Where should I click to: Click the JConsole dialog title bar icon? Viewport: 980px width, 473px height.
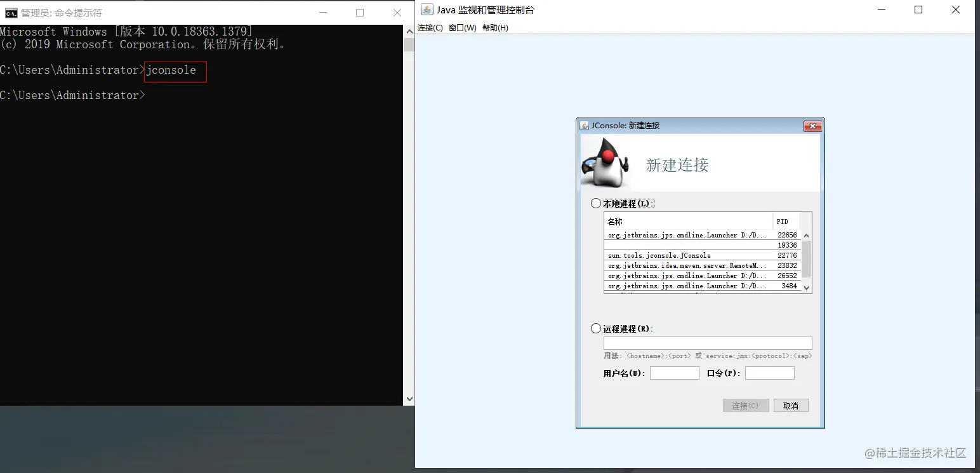click(x=585, y=126)
